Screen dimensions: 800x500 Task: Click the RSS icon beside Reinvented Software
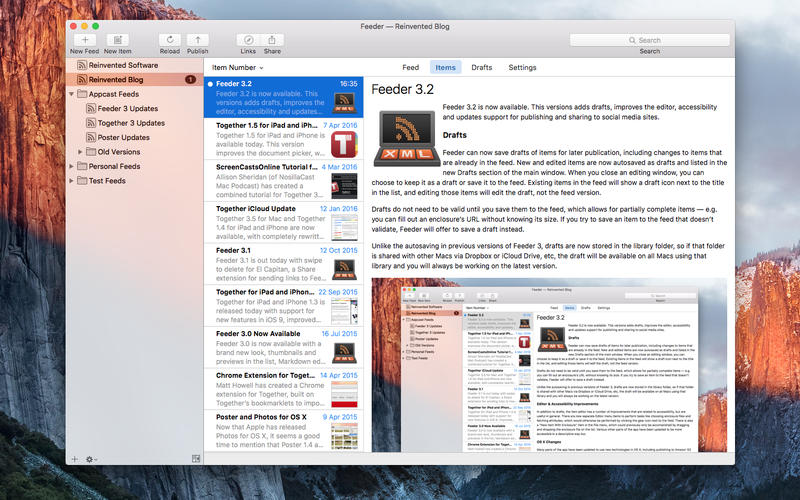(x=82, y=65)
